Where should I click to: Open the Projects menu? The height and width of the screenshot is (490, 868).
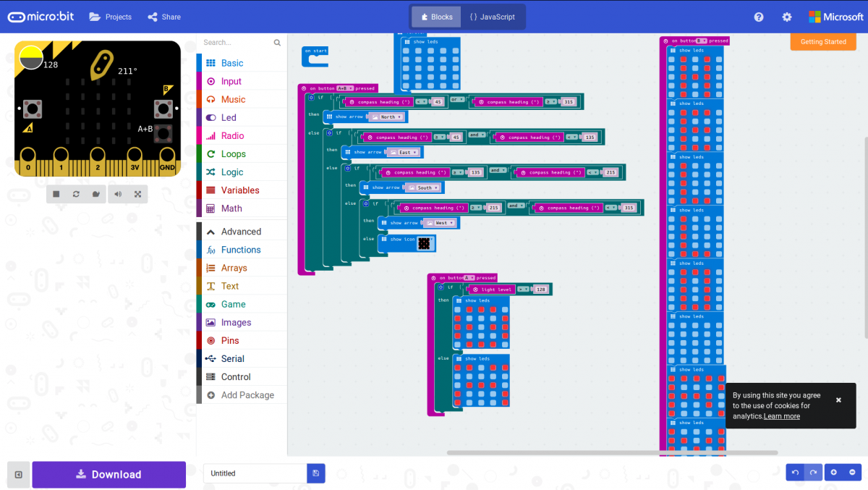click(110, 17)
